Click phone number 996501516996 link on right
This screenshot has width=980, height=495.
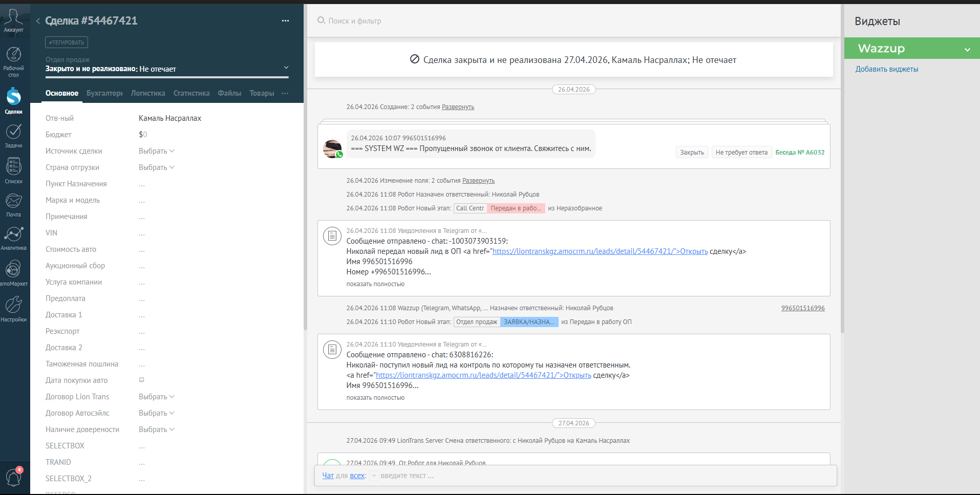pos(803,308)
